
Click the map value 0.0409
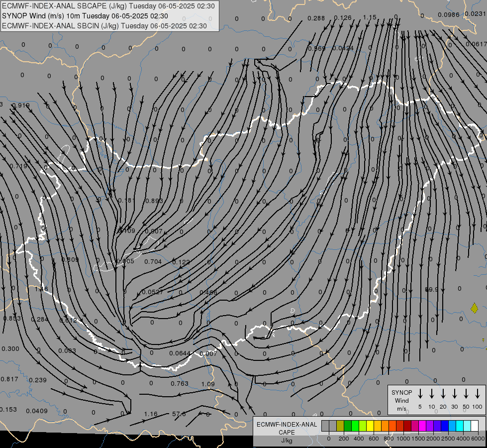pyautogui.click(x=37, y=411)
